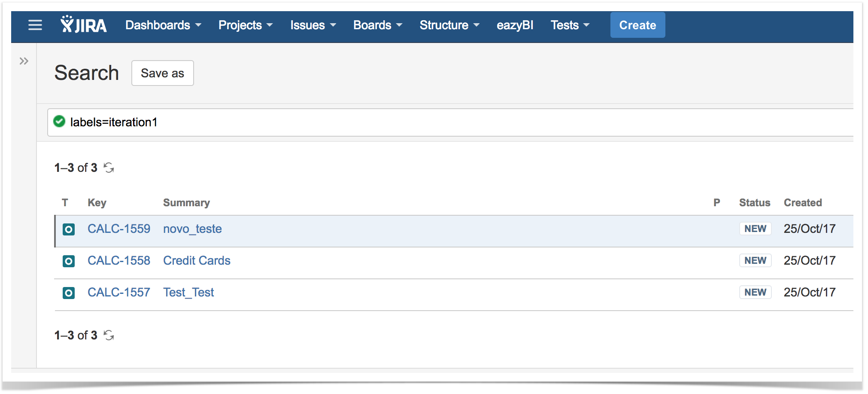Click the JIRA logo

(84, 24)
